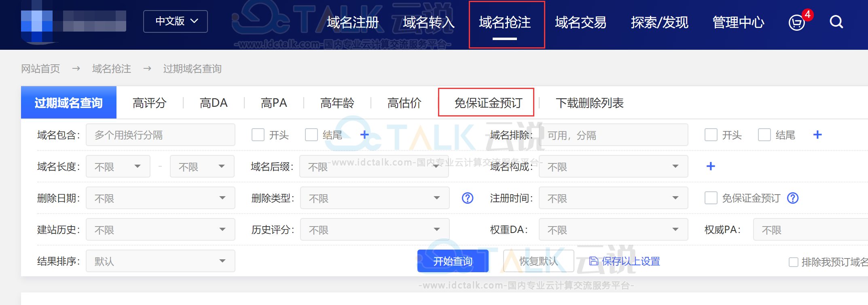Expand the 域名后缀 dropdown
The image size is (868, 305).
pyautogui.click(x=374, y=166)
